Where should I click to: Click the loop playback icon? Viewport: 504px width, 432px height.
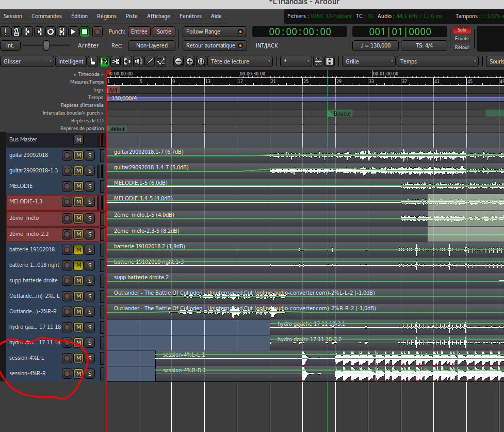51,32
